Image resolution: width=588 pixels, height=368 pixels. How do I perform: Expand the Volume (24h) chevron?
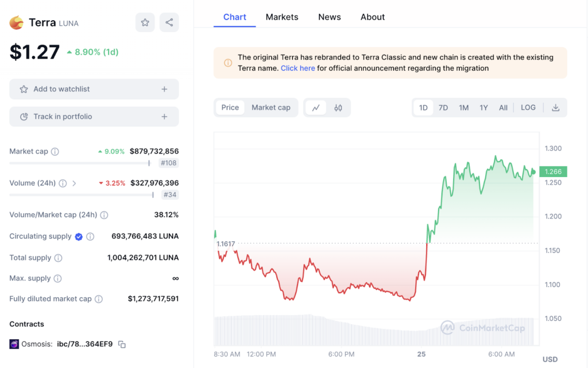(x=75, y=183)
